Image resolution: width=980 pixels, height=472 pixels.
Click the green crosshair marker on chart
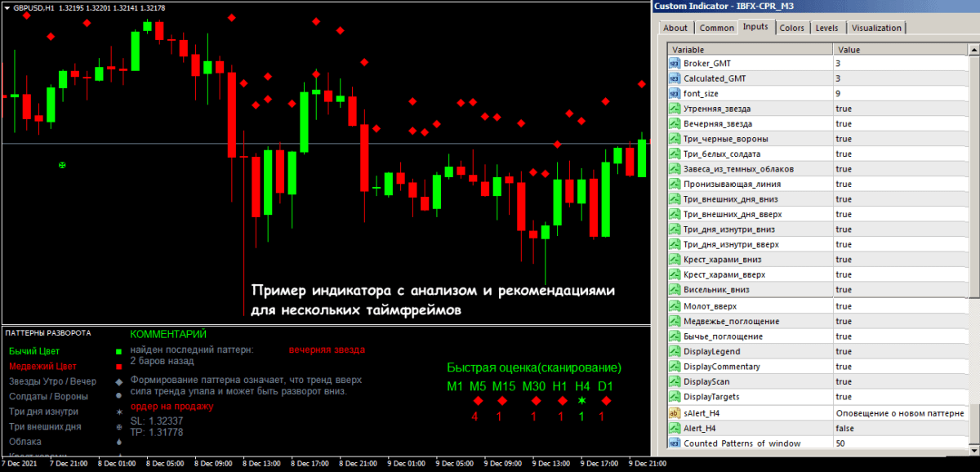[x=63, y=166]
